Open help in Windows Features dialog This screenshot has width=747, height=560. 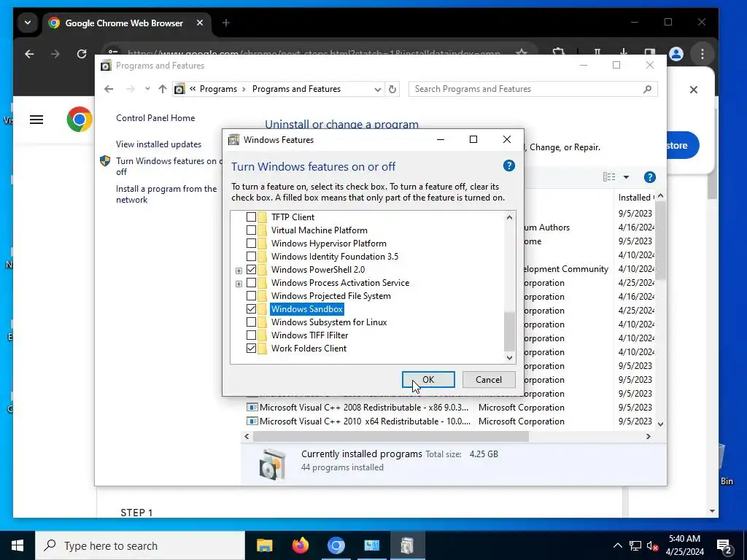click(x=508, y=166)
